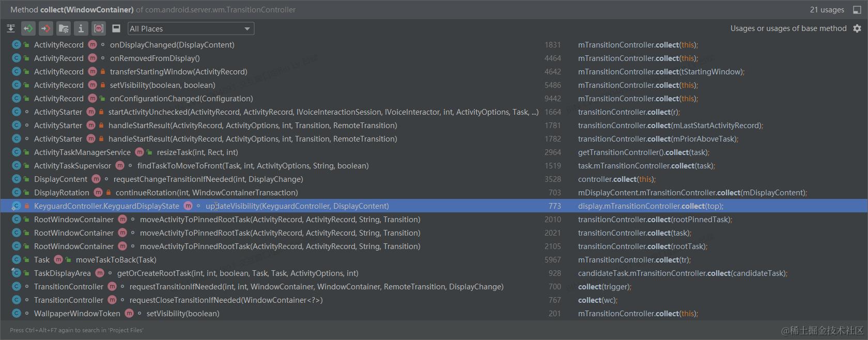The width and height of the screenshot is (868, 340).
Task: Open settings gear beside Usages of base method
Action: 857,28
